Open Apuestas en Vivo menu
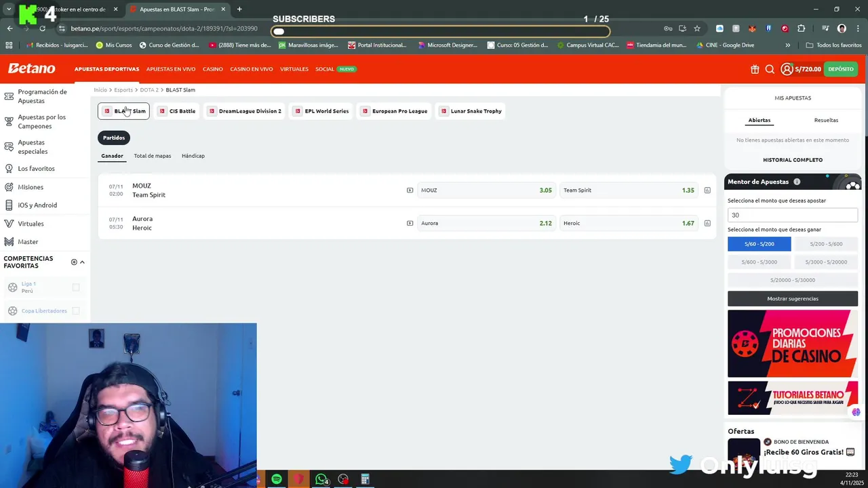 pos(171,69)
